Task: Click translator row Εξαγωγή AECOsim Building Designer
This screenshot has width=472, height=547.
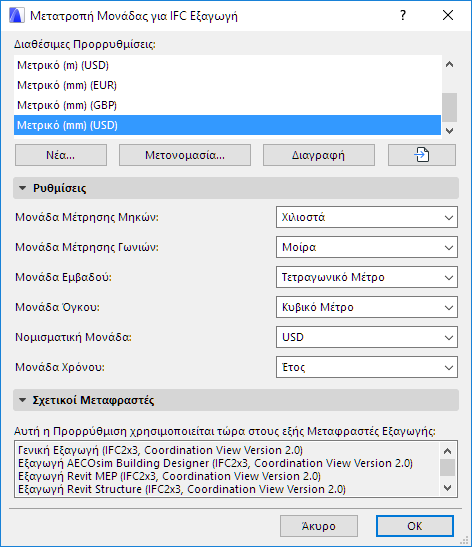Action: click(215, 463)
